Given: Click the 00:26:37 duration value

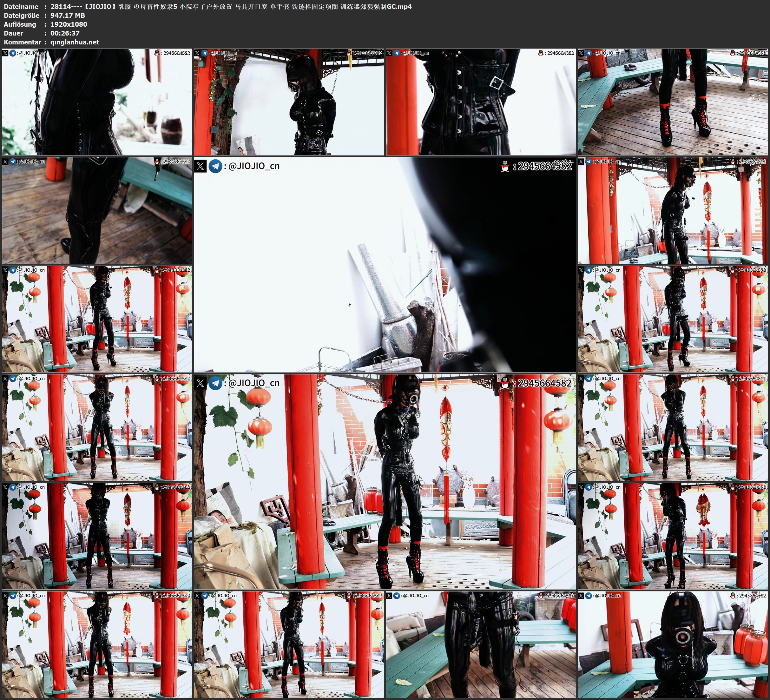Looking at the screenshot, I should coord(65,33).
